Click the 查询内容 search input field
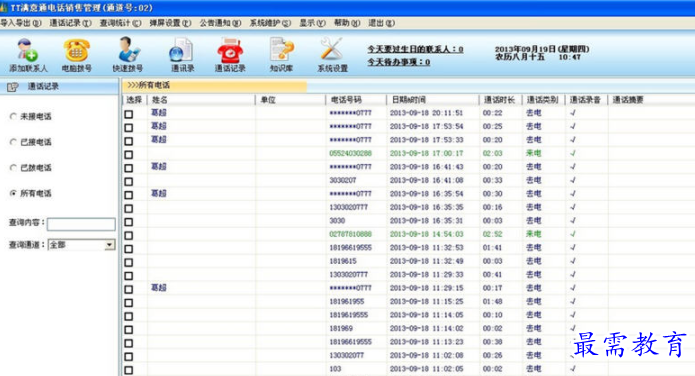The height and width of the screenshot is (376, 695). [81, 224]
